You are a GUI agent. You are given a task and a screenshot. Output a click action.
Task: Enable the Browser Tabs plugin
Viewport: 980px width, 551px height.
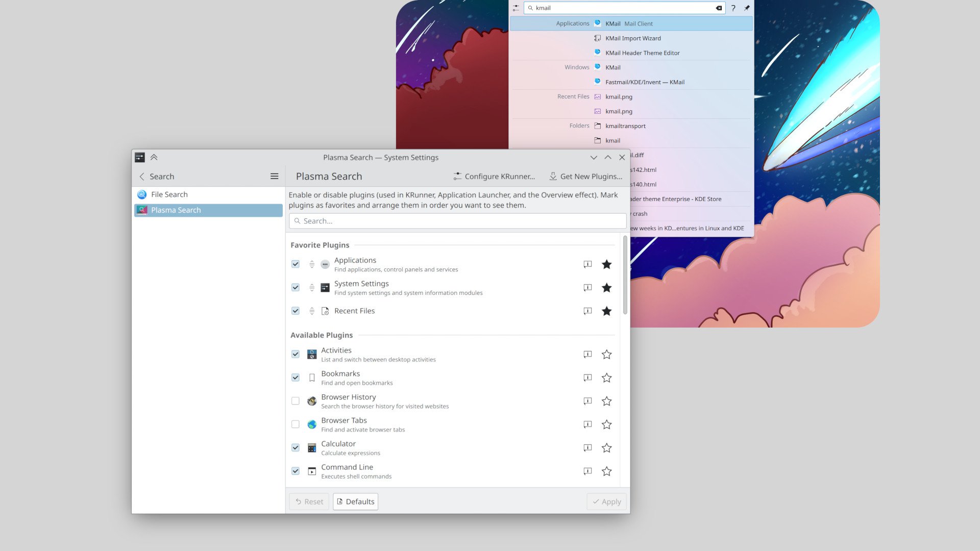(x=296, y=425)
